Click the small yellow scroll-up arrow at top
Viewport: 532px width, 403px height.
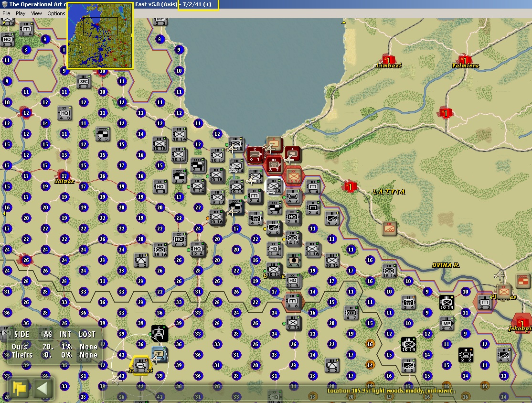click(344, 22)
